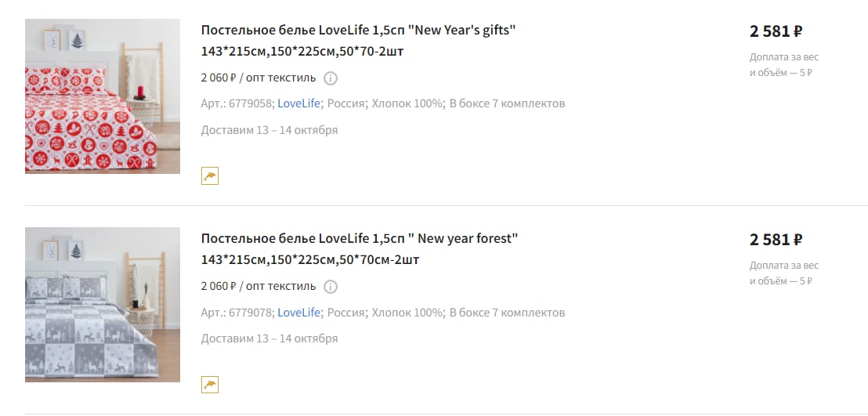Screen dimensions: 868x416
Task: Open wholesale price info for New Year's gifts
Action: pos(331,78)
